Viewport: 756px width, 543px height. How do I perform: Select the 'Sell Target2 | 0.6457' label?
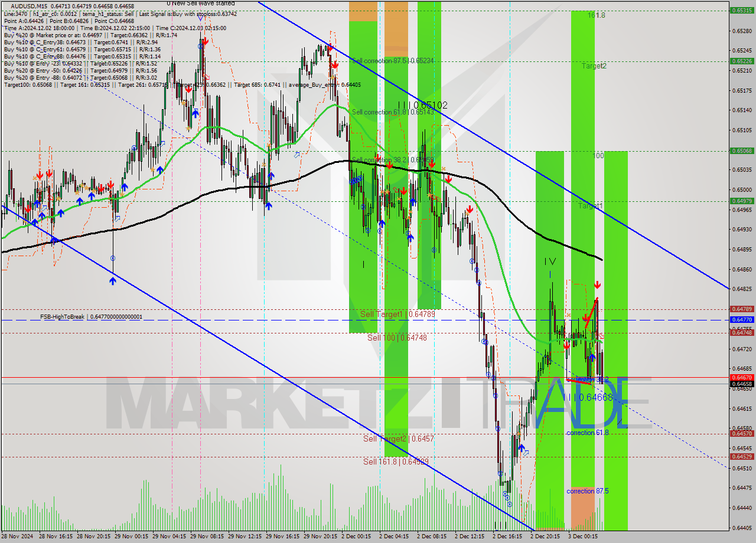399,439
